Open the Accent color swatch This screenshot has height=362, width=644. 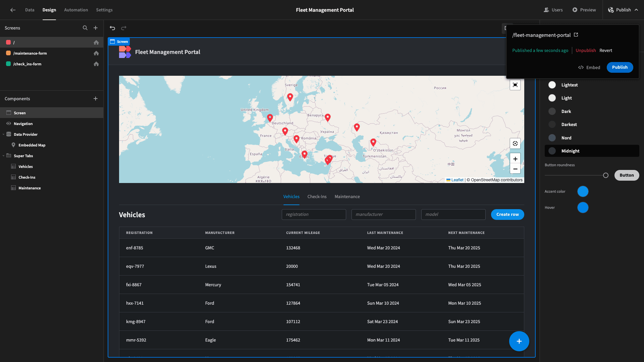pyautogui.click(x=583, y=192)
